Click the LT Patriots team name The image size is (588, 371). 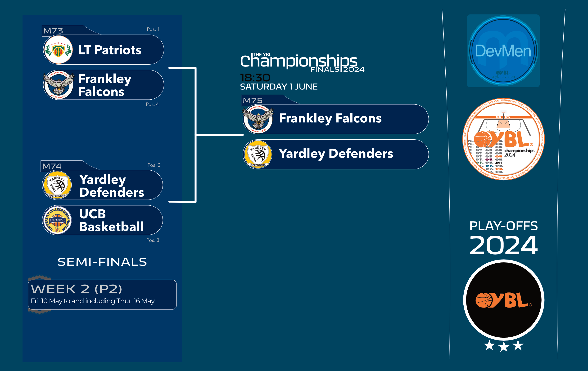(110, 50)
